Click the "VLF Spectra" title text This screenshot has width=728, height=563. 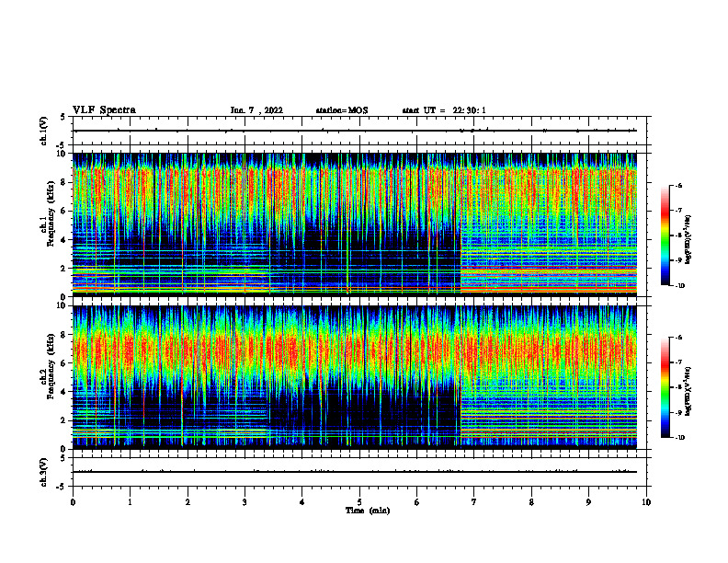coord(104,110)
